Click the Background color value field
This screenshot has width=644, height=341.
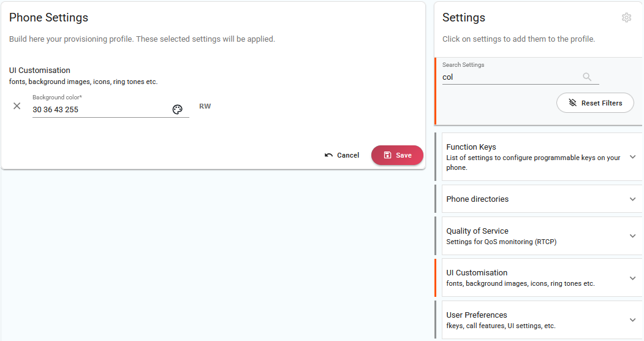click(100, 110)
